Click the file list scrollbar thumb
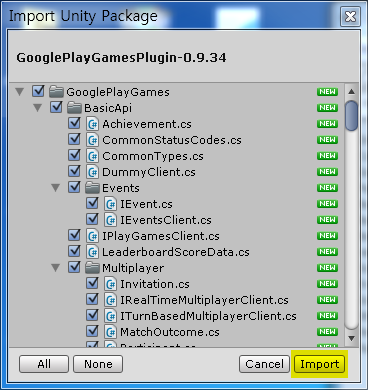The height and width of the screenshot is (390, 368). click(351, 116)
